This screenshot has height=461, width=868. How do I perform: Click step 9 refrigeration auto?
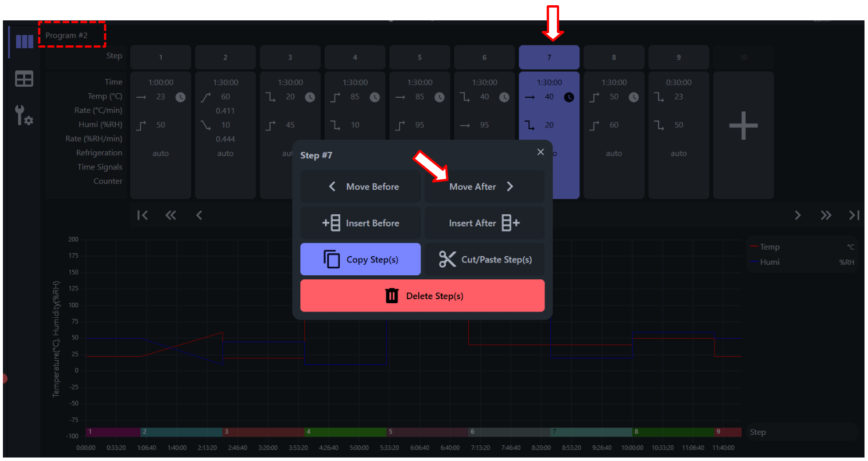tap(679, 154)
